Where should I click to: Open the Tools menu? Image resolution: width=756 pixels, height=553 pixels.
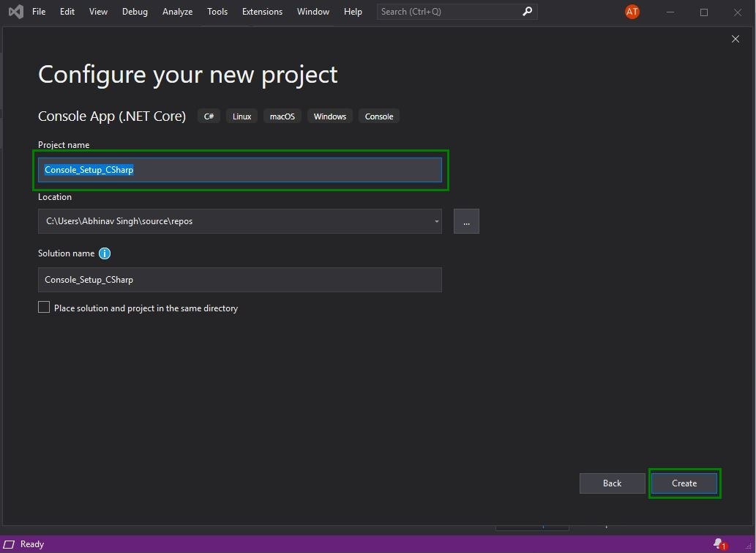click(x=217, y=12)
